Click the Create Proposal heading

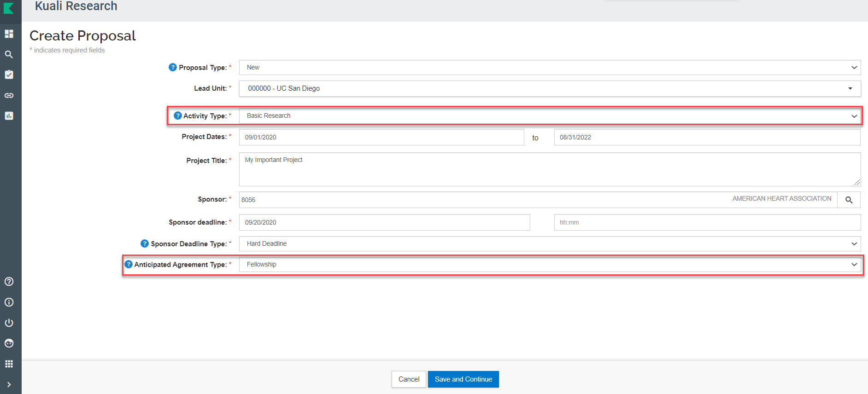point(83,35)
